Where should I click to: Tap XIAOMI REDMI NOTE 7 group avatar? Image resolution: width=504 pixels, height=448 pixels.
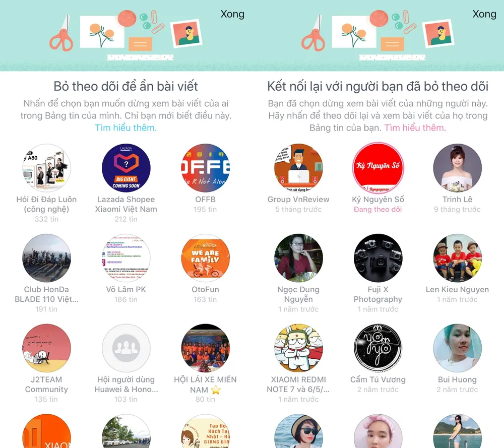click(x=298, y=348)
